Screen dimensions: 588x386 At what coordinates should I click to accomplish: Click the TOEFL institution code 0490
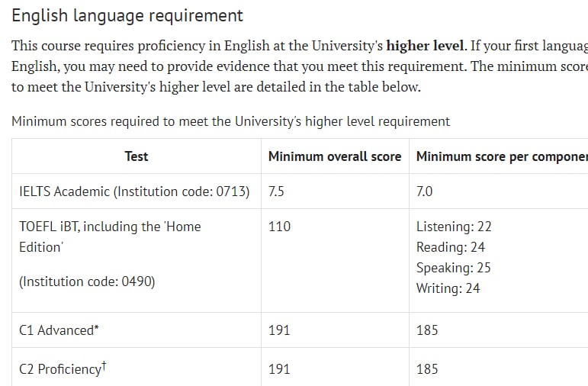pos(87,281)
